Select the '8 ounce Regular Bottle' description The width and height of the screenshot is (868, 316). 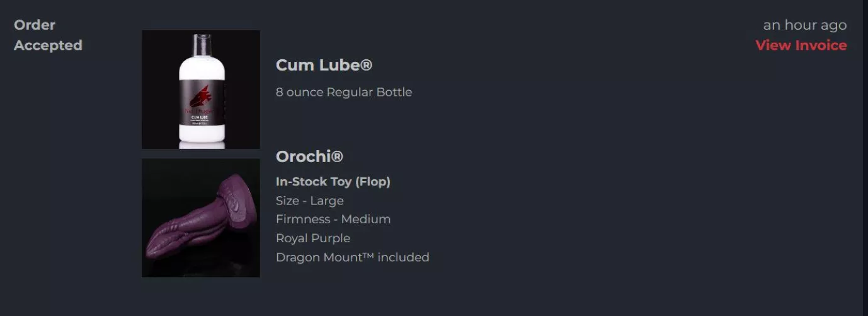pos(344,92)
